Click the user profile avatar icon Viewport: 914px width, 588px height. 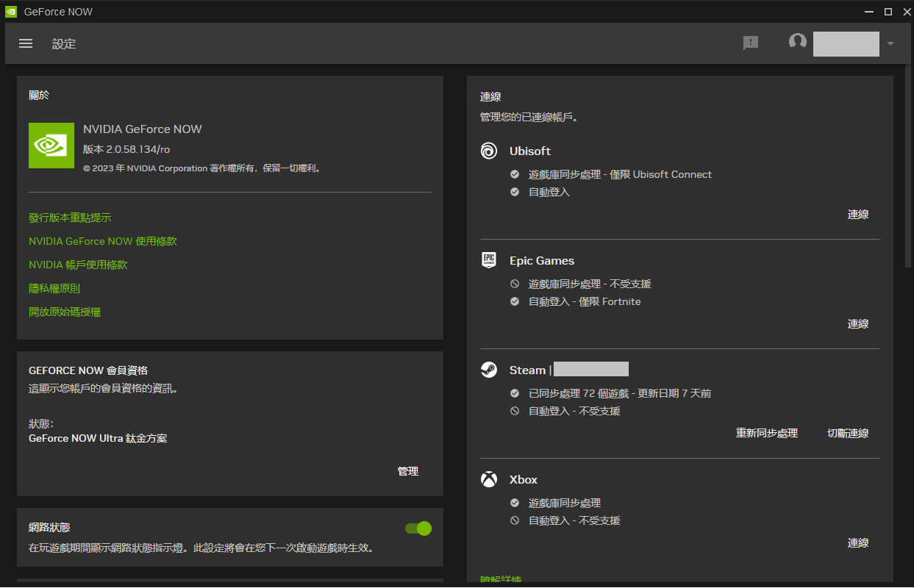(x=798, y=41)
